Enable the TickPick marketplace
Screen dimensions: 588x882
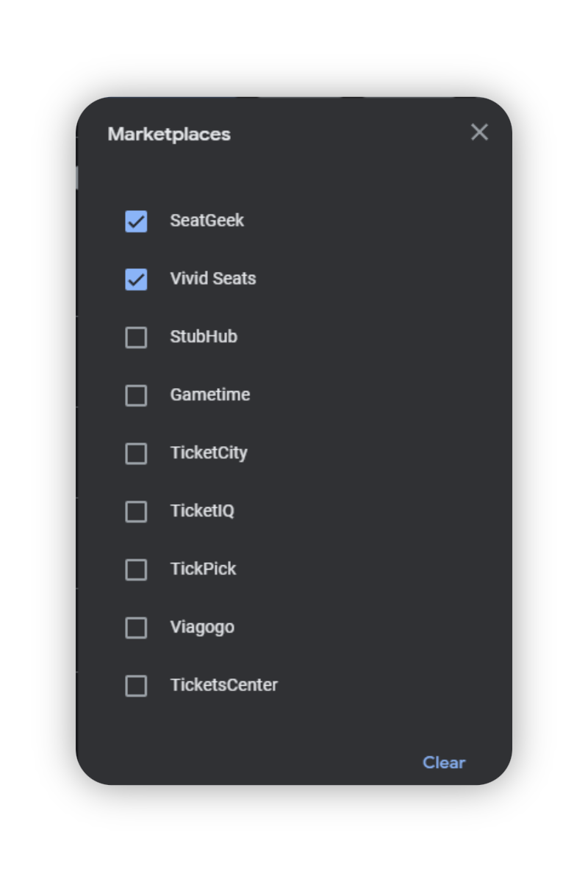(x=136, y=570)
